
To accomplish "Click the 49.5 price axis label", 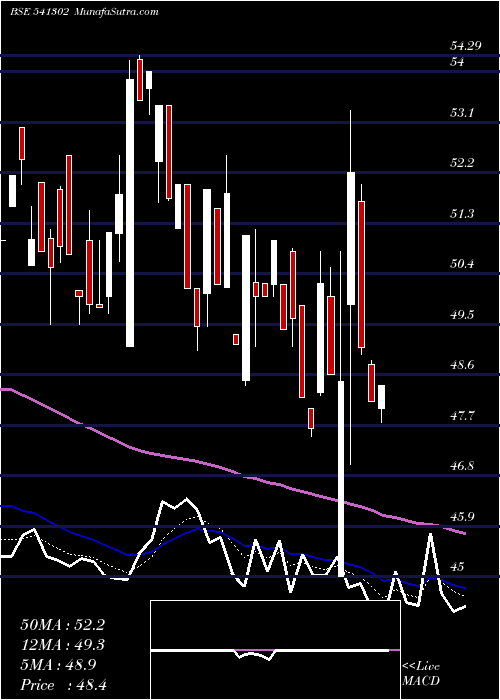I will click(x=462, y=315).
